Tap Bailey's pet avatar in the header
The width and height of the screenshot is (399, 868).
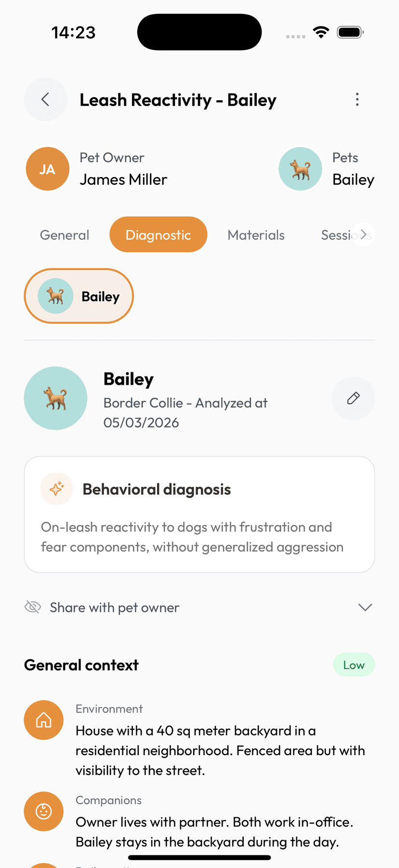point(300,169)
